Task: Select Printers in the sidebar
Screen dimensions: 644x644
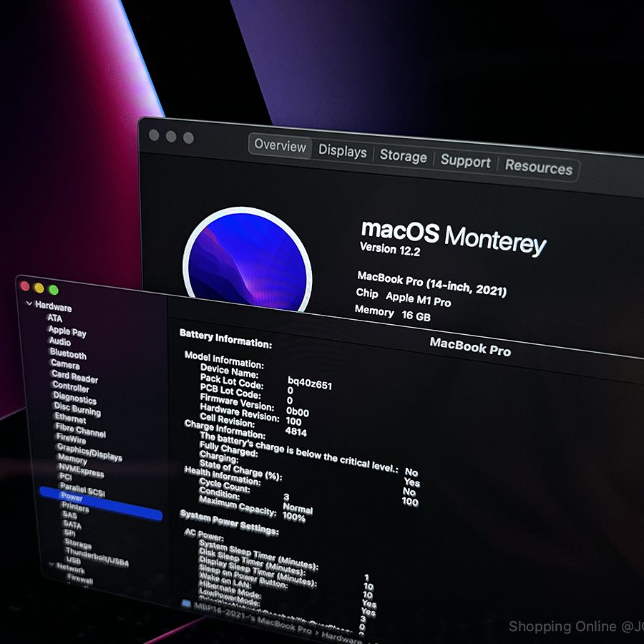Action: (x=75, y=507)
